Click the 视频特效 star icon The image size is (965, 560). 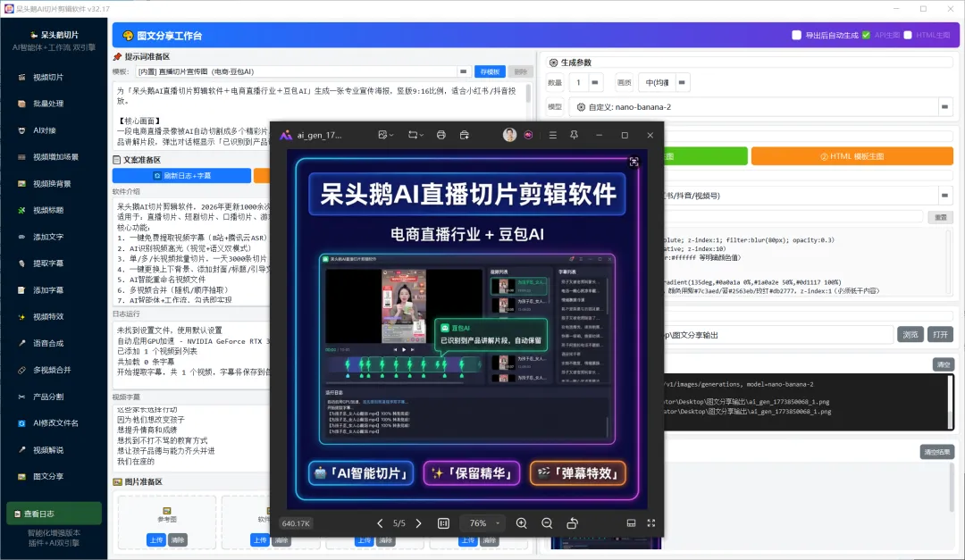21,317
